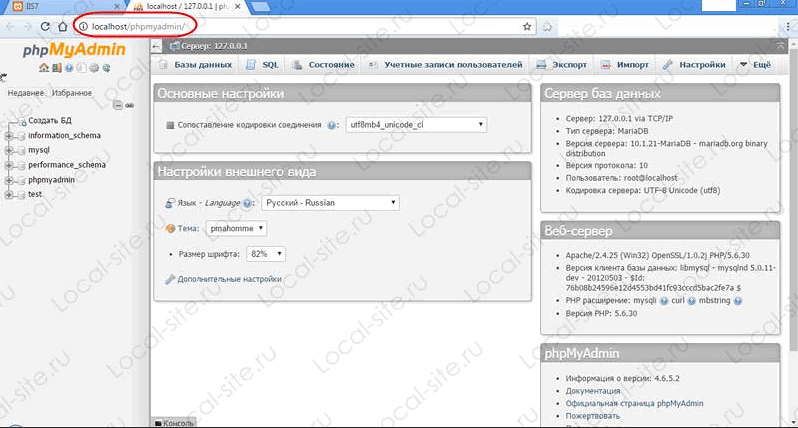Click the mysql database icon
798x428 pixels.
21,151
